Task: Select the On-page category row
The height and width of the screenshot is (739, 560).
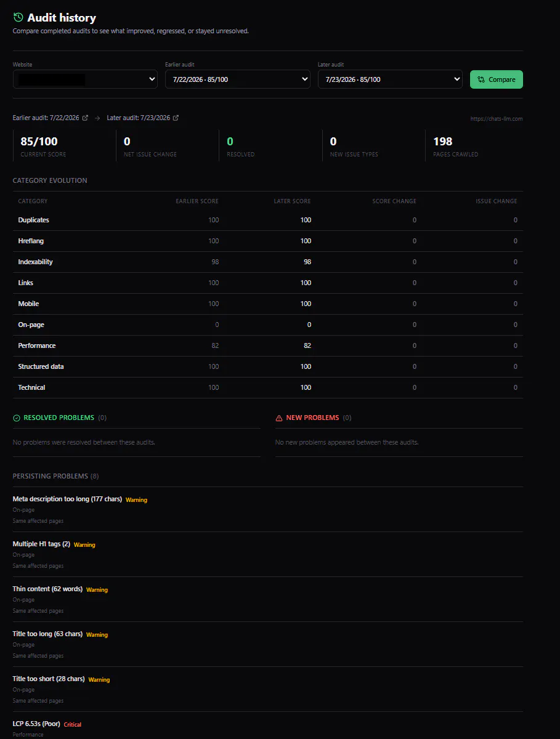Action: click(268, 325)
